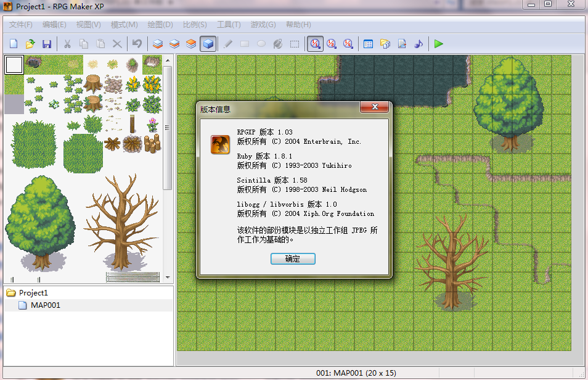The width and height of the screenshot is (588, 380).
Task: Confirm the version dialog with 确定
Action: click(293, 258)
